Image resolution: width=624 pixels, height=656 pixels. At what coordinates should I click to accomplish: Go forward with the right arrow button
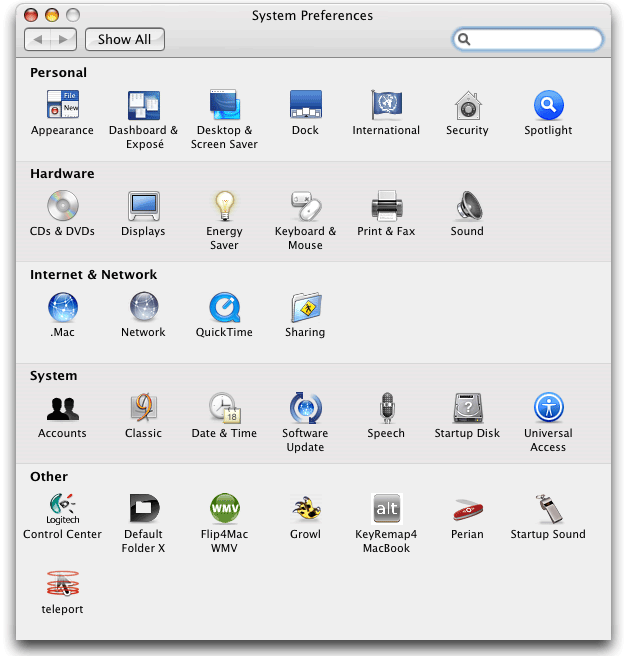pos(64,39)
